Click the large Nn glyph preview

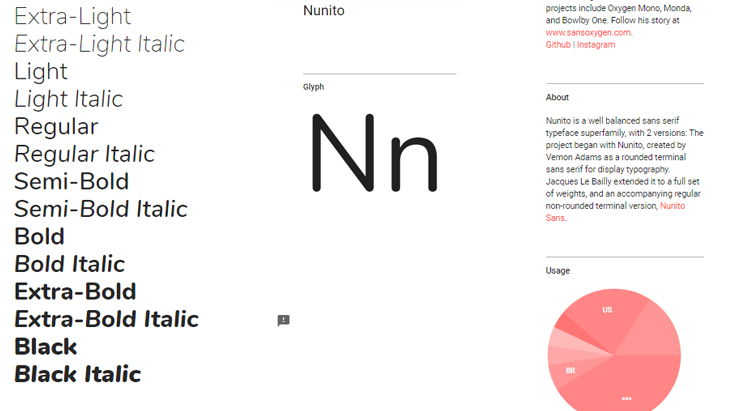click(x=374, y=153)
